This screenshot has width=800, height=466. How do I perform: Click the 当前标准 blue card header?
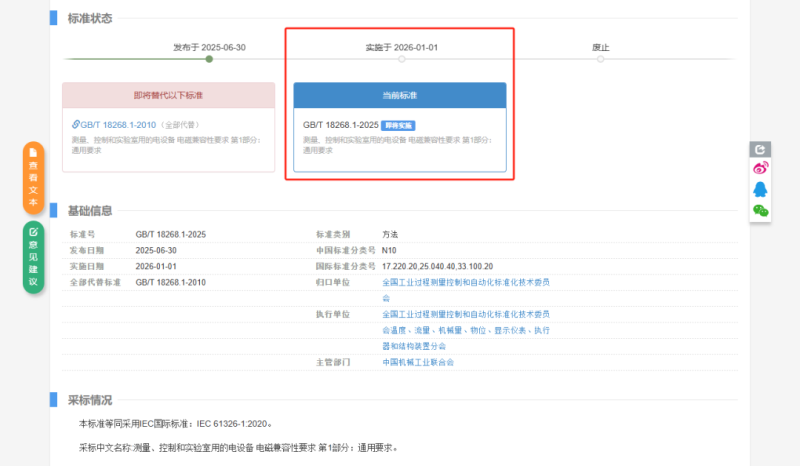400,95
